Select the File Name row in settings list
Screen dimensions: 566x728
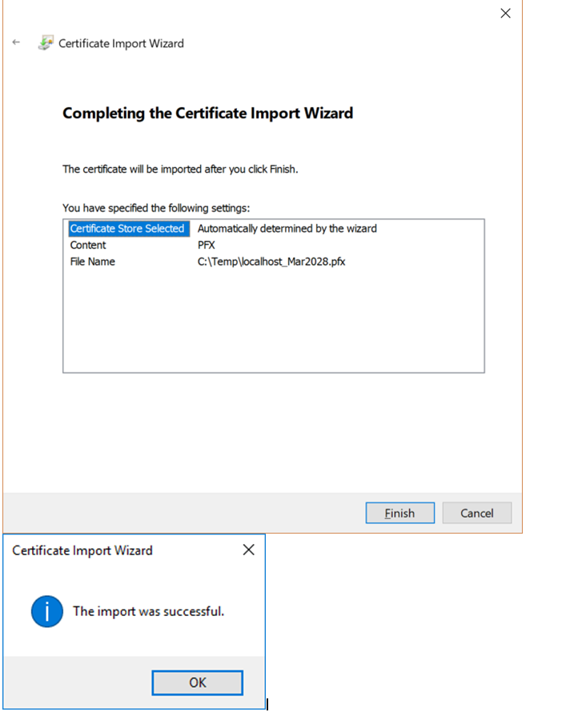tap(274, 262)
